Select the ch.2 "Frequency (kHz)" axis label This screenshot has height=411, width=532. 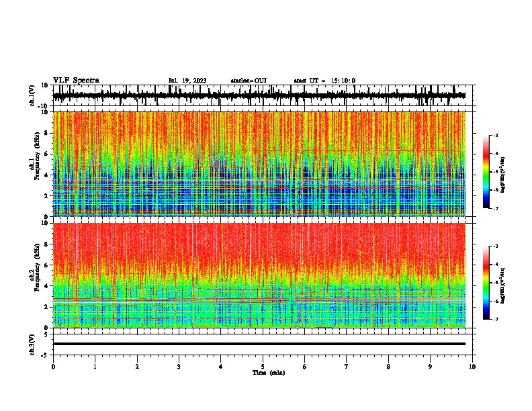pyautogui.click(x=38, y=267)
